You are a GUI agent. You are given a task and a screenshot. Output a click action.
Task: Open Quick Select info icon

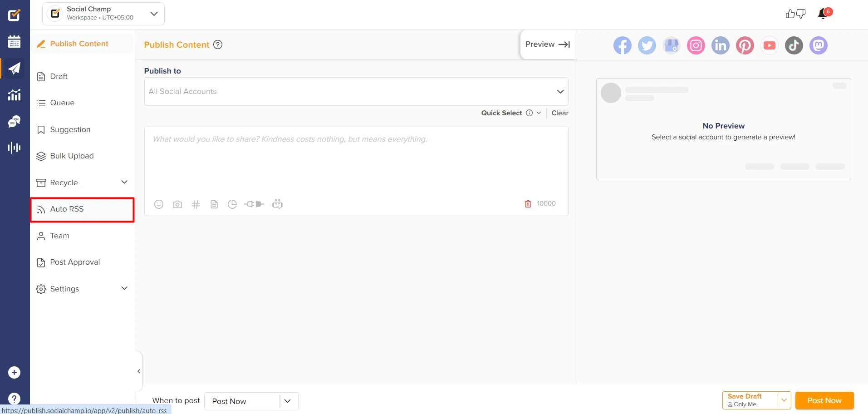click(529, 113)
